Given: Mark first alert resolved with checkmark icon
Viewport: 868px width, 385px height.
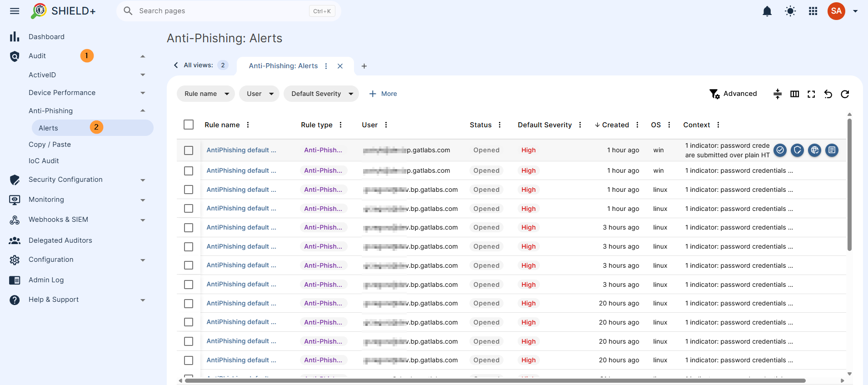Looking at the screenshot, I should tap(780, 150).
